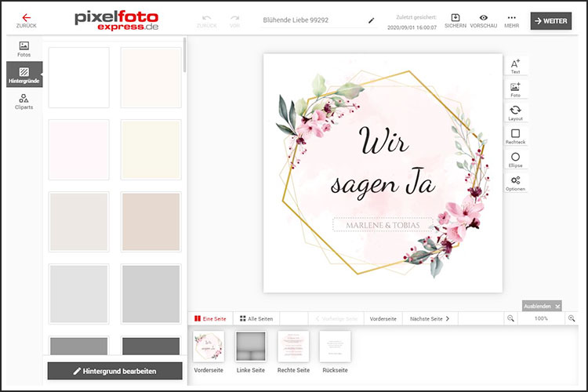Switch to Eine Seite view

pyautogui.click(x=212, y=319)
